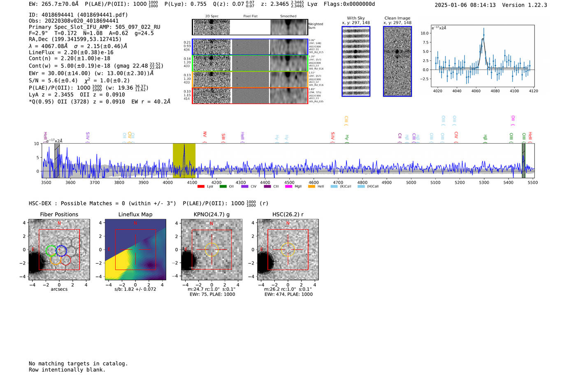Click the P(Lyα): 0.755 header value
Image resolution: width=576 pixels, height=392 pixels.
coord(186,4)
